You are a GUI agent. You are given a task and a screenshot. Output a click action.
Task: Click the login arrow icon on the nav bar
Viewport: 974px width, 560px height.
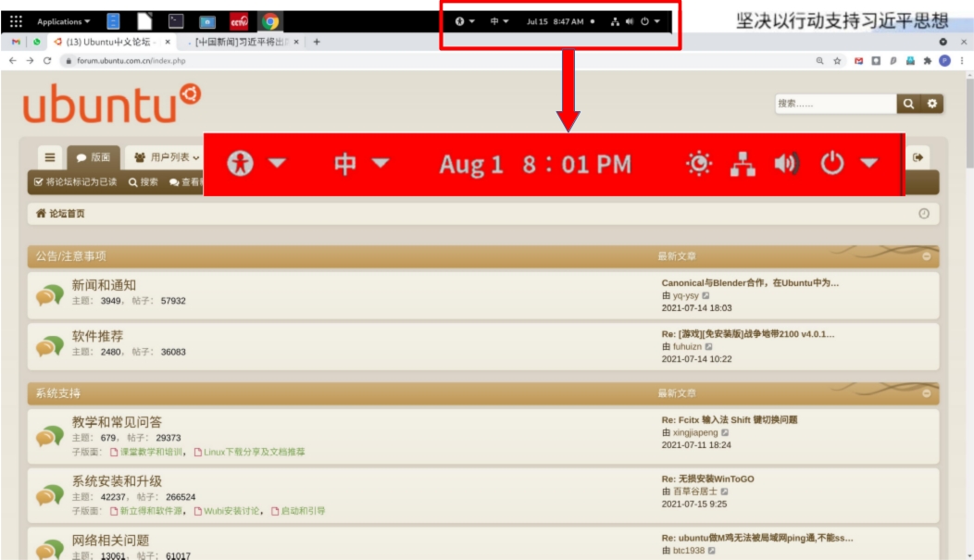click(x=918, y=157)
